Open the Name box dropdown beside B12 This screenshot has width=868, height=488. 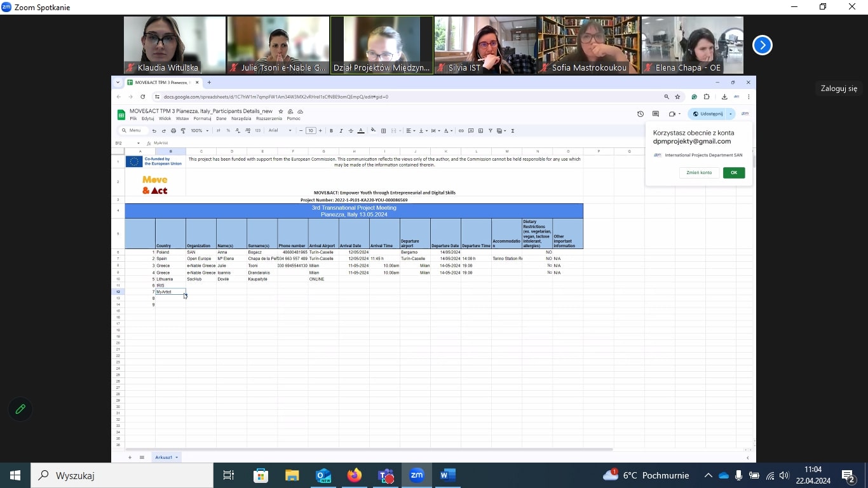pyautogui.click(x=139, y=144)
